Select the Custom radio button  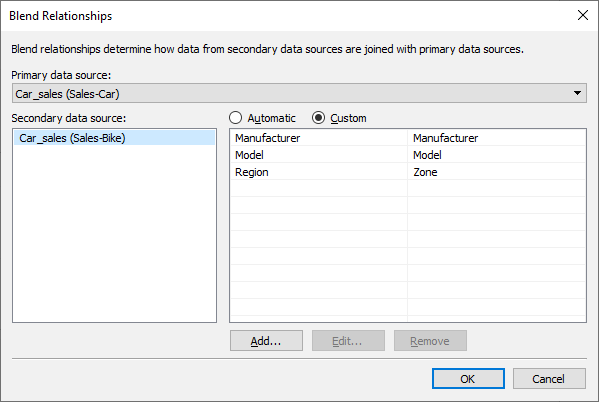[x=318, y=118]
